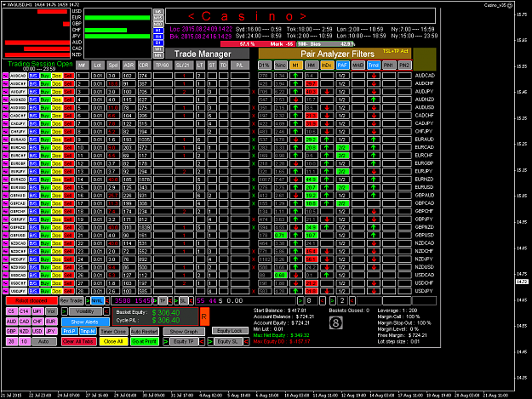
Task: Toggle the InDx filter button
Action: click(x=326, y=66)
